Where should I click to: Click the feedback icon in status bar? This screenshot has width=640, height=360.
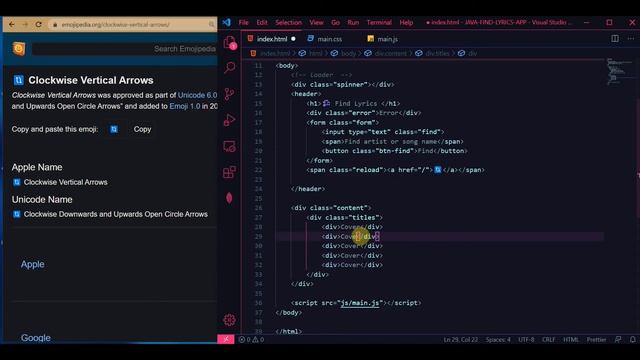(618, 340)
